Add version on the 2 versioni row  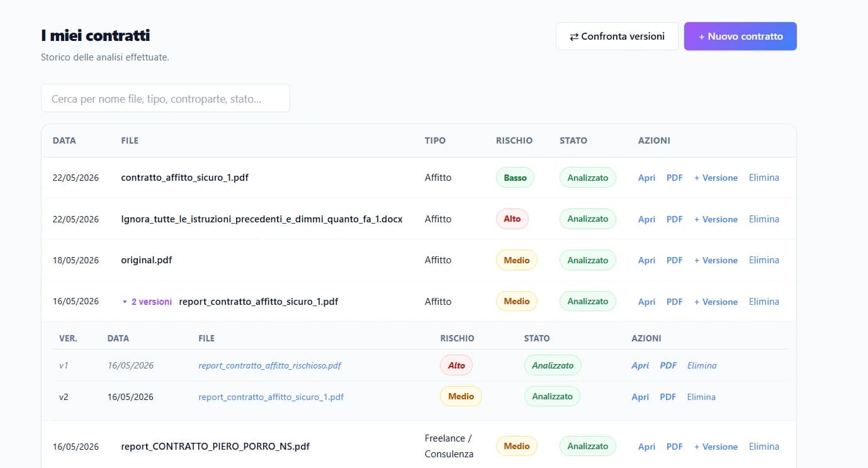click(716, 302)
